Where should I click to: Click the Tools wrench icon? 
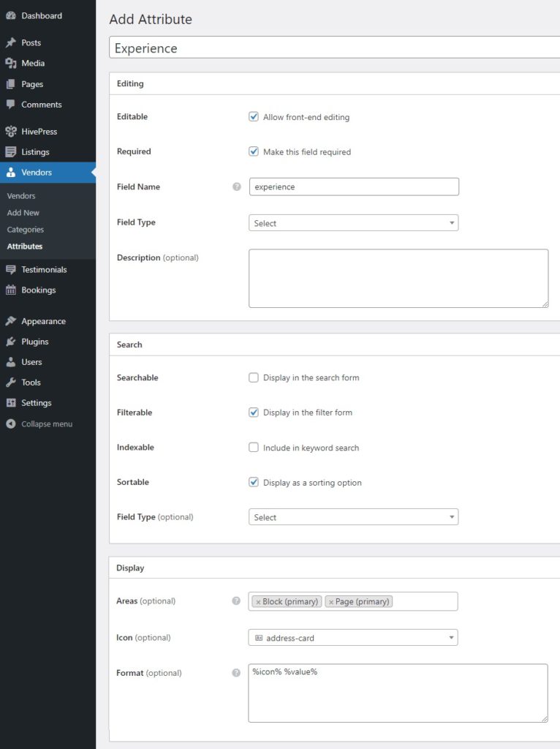(x=11, y=383)
